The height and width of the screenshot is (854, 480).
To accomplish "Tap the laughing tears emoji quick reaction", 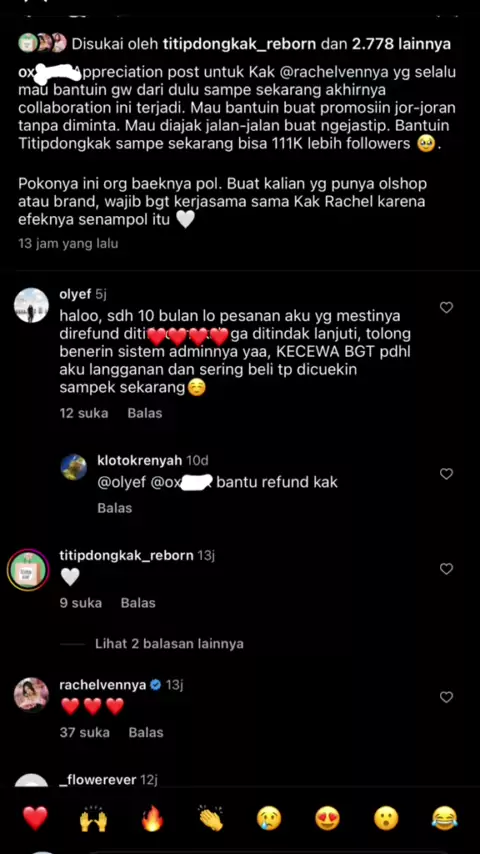I will [445, 819].
